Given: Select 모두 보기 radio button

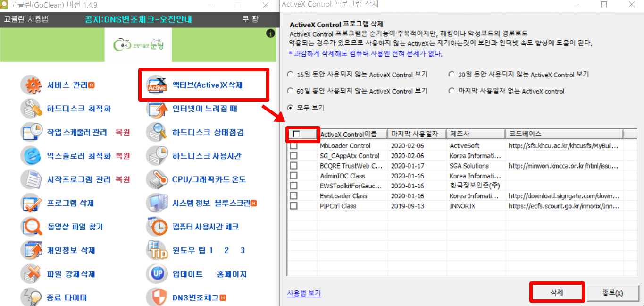Looking at the screenshot, I should (290, 107).
